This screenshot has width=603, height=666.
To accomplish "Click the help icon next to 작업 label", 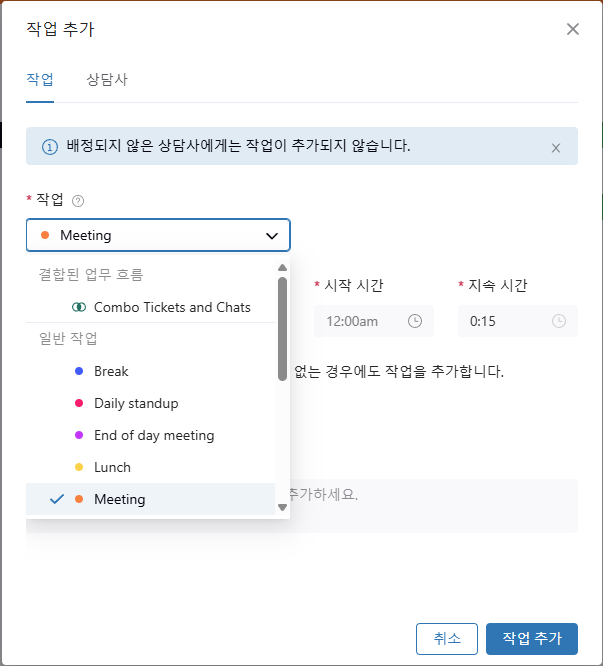I will [x=78, y=200].
